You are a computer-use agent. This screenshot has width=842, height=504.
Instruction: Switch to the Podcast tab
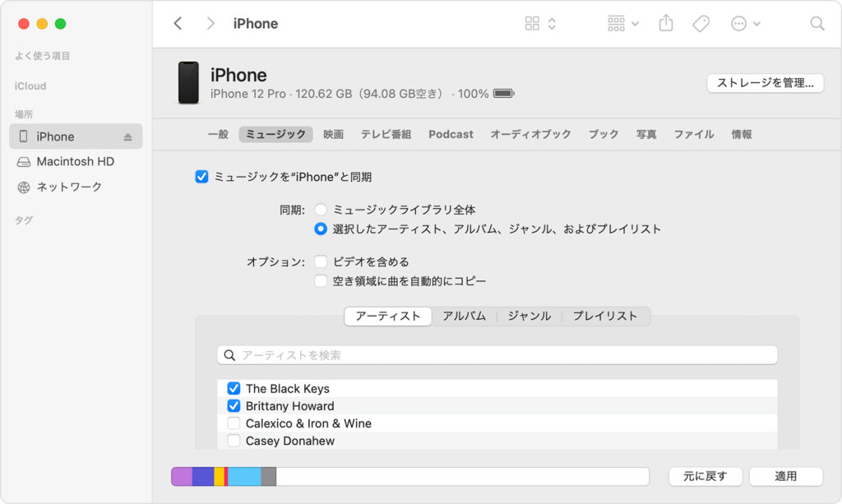[x=451, y=134]
